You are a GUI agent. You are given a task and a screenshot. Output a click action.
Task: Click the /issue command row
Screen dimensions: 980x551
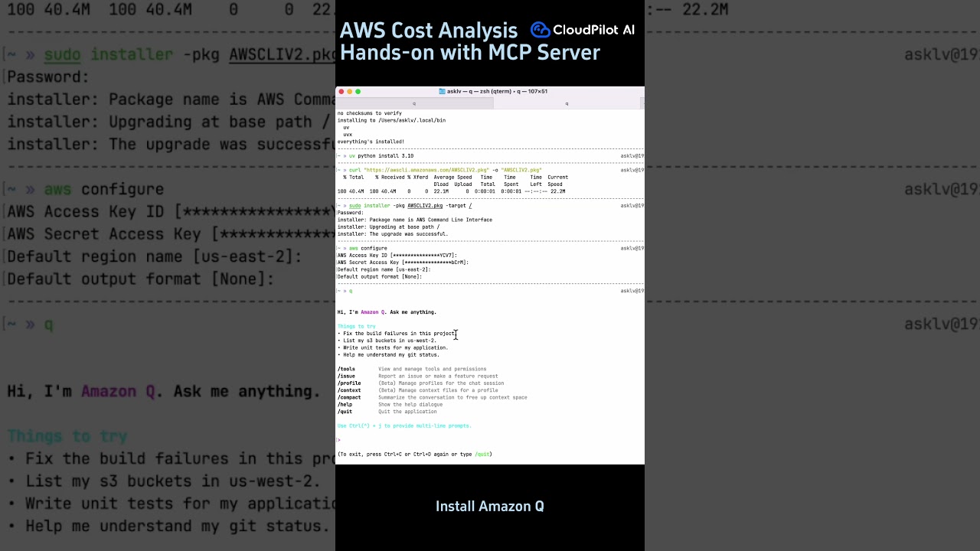(x=418, y=377)
